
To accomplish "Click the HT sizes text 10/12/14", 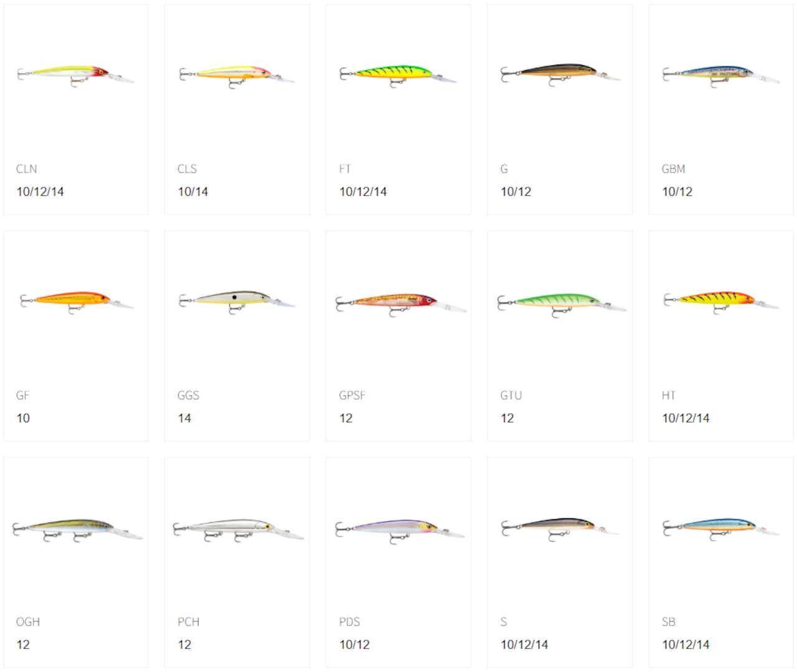I will click(686, 418).
